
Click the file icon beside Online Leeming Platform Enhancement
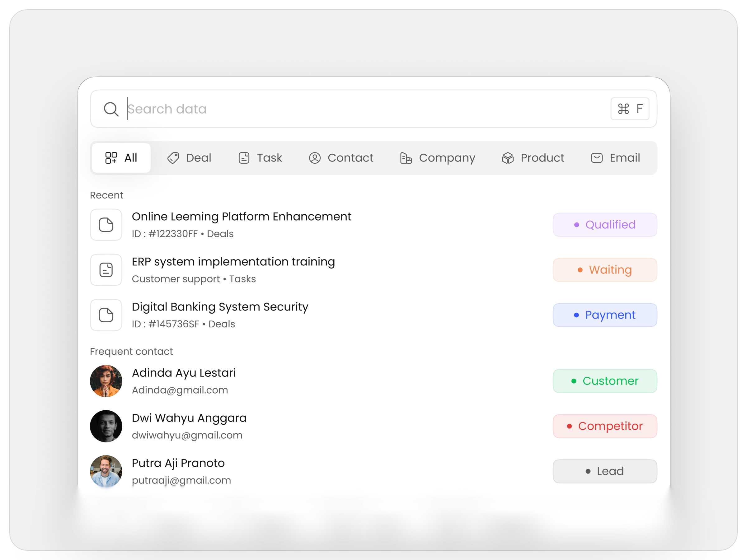coord(106,225)
